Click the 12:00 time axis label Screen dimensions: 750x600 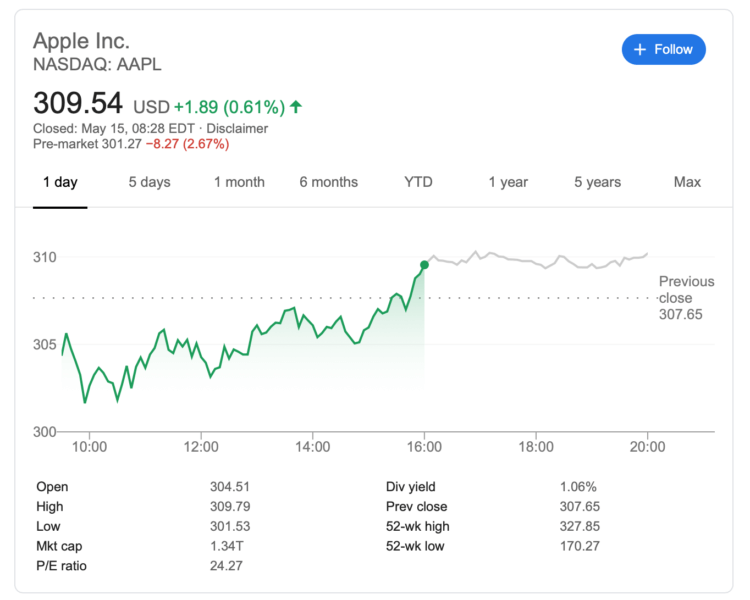point(201,447)
